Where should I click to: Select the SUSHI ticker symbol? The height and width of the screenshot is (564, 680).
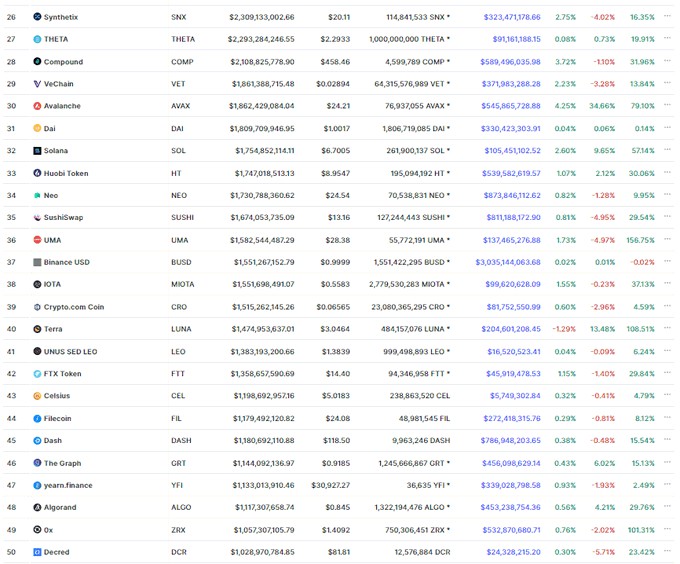pos(183,217)
